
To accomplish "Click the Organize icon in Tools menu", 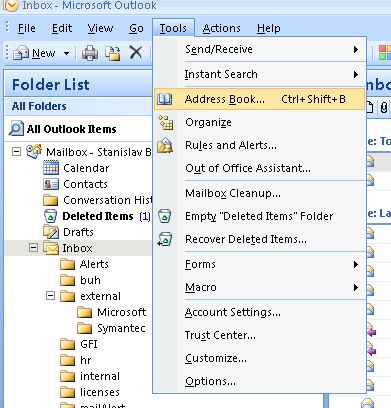I will pyautogui.click(x=166, y=122).
